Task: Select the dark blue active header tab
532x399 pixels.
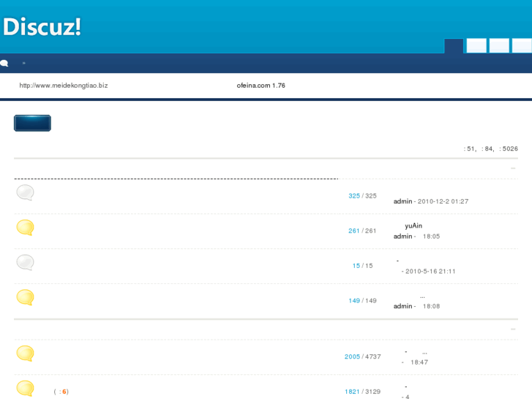Action: click(454, 46)
